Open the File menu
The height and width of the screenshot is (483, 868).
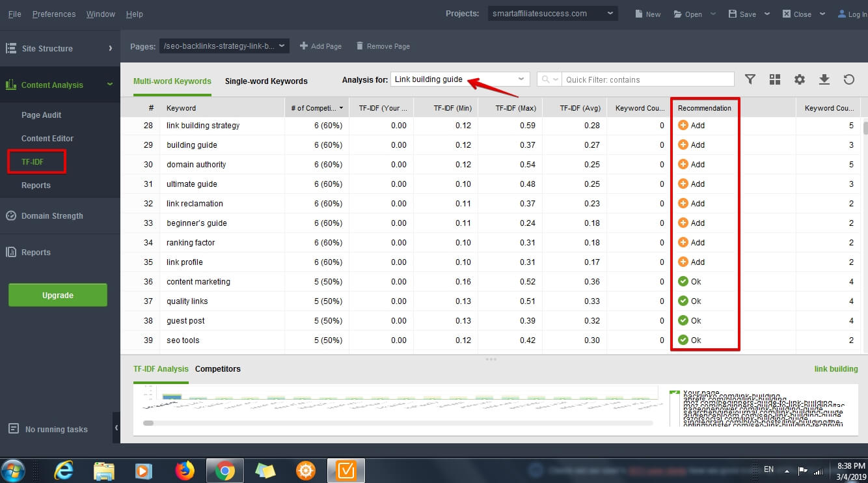point(14,14)
